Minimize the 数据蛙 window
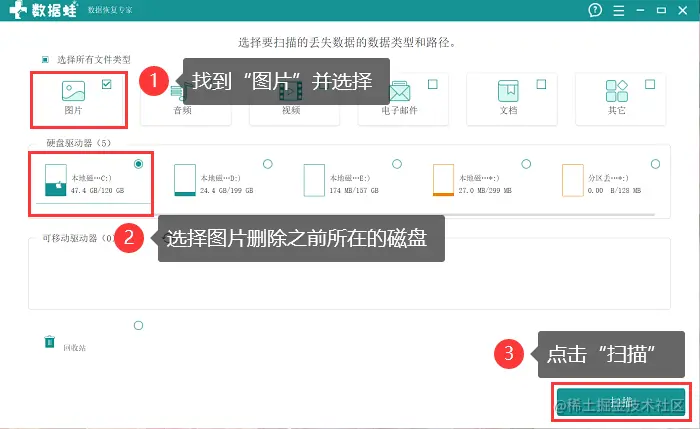 [640, 10]
